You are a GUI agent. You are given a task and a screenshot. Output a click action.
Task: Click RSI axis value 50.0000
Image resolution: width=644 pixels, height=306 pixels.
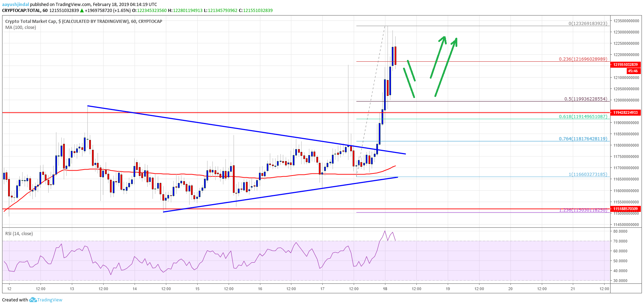tap(620, 261)
